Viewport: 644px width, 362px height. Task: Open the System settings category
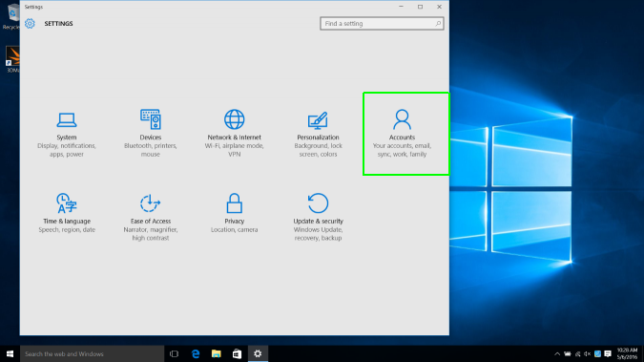pos(67,134)
